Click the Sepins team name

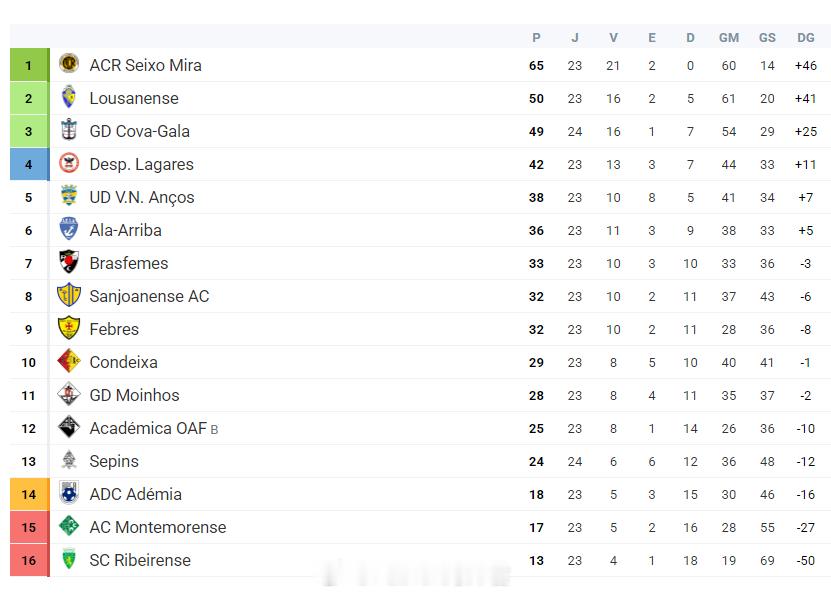pyautogui.click(x=114, y=461)
